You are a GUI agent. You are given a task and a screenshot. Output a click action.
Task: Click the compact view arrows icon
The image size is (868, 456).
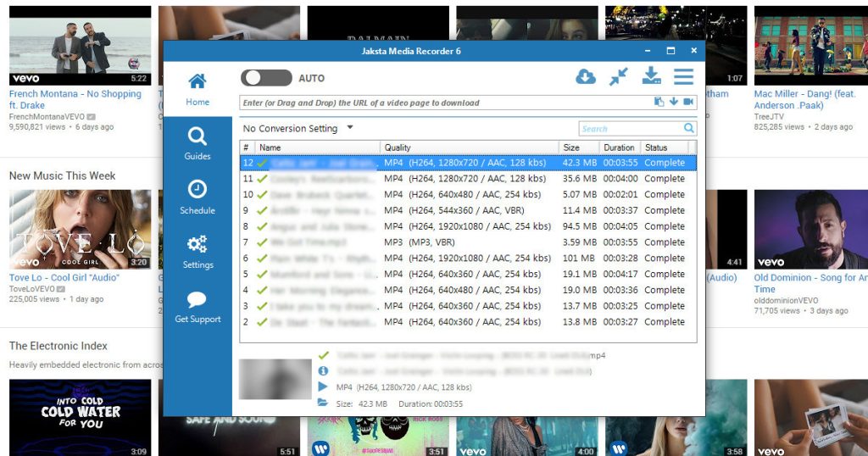click(619, 77)
